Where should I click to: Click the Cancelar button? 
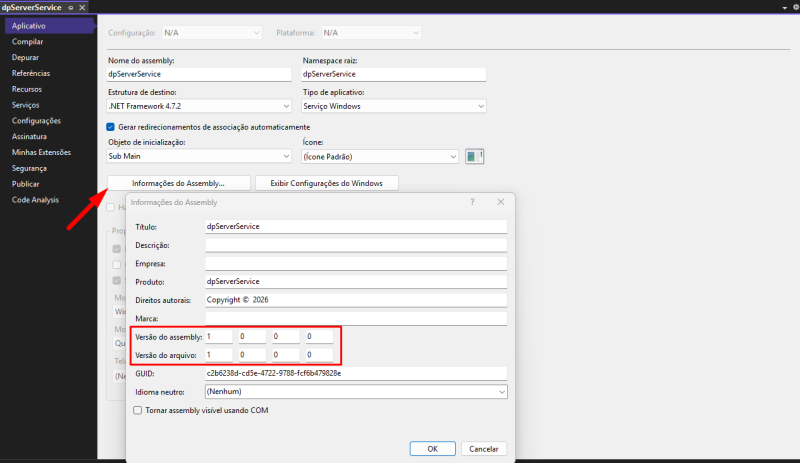tap(484, 449)
